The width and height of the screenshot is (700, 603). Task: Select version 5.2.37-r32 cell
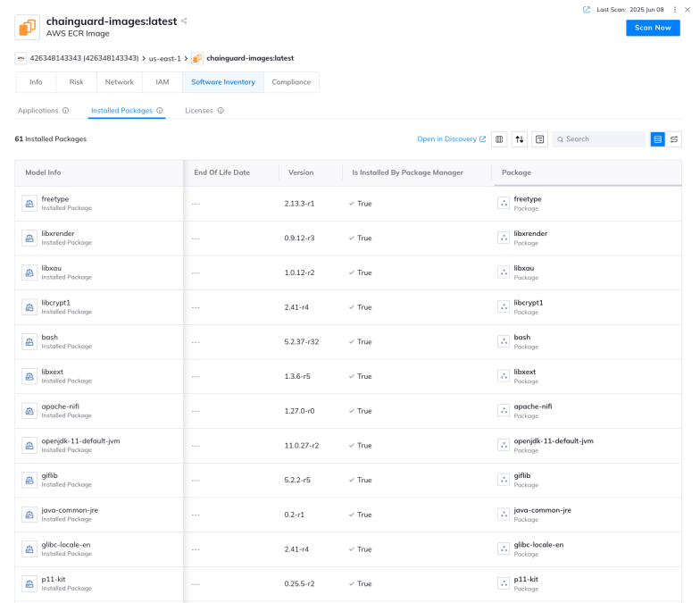302,341
